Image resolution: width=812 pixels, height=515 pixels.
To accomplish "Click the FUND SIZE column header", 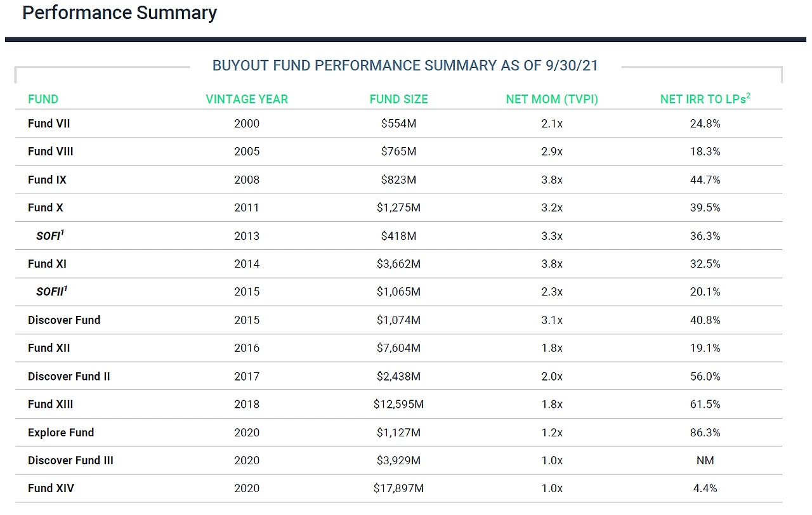I will 398,99.
